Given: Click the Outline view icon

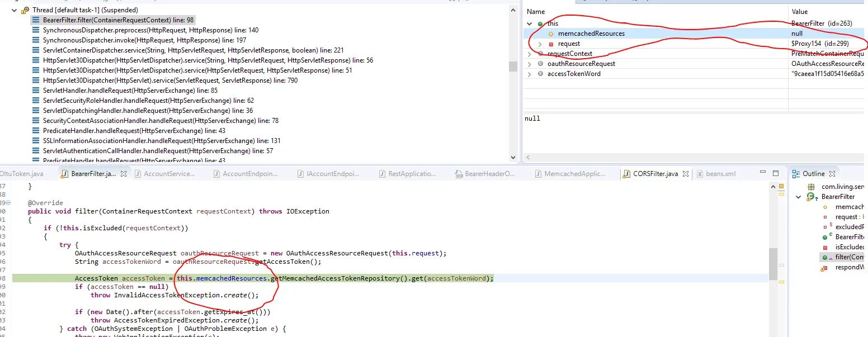Looking at the screenshot, I should click(797, 174).
